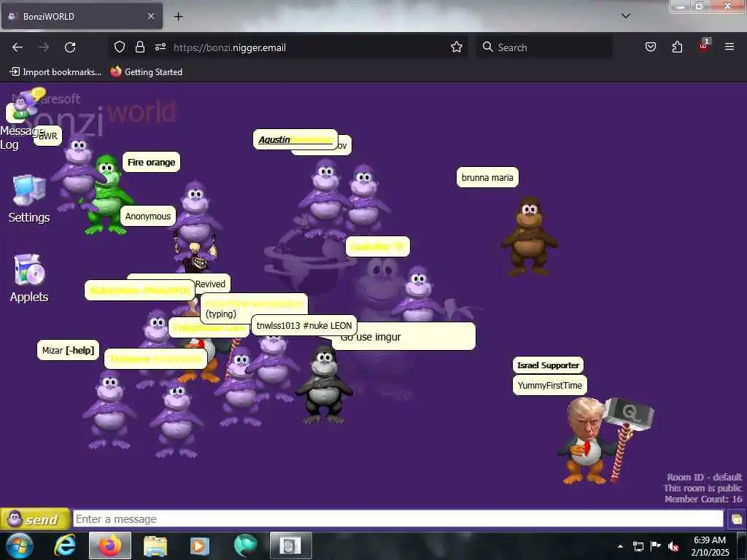Click the brunna maria name tag
Viewport: 747px width, 560px height.
487,178
